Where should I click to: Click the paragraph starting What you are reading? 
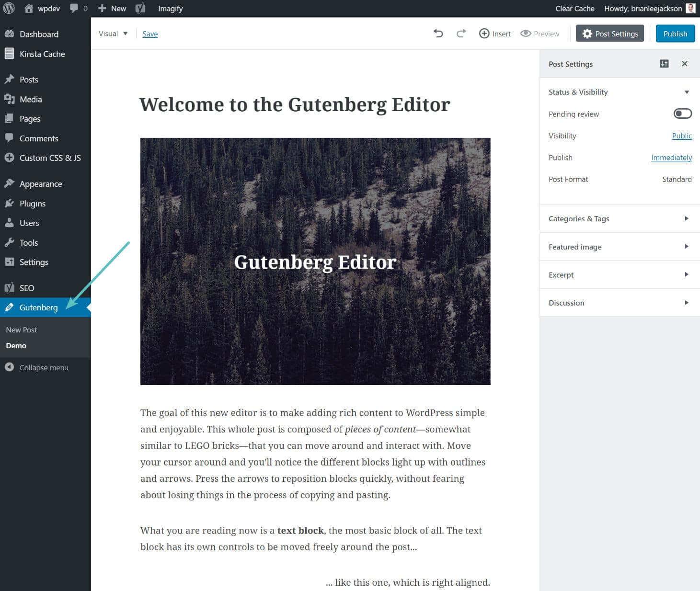coord(311,538)
